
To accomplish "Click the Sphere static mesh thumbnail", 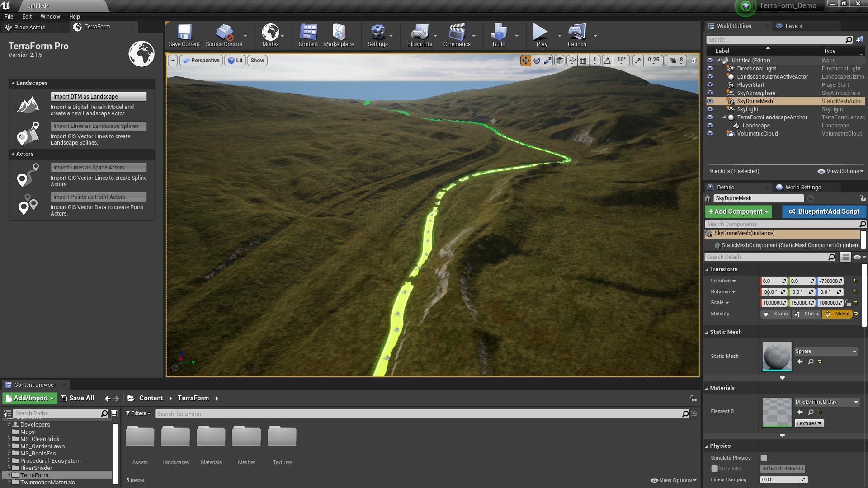I will pos(777,357).
